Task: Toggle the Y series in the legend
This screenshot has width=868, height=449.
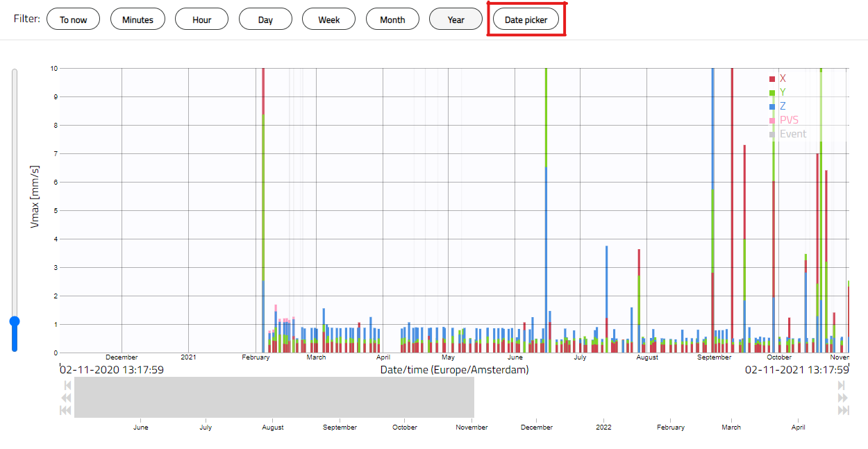Action: [778, 92]
